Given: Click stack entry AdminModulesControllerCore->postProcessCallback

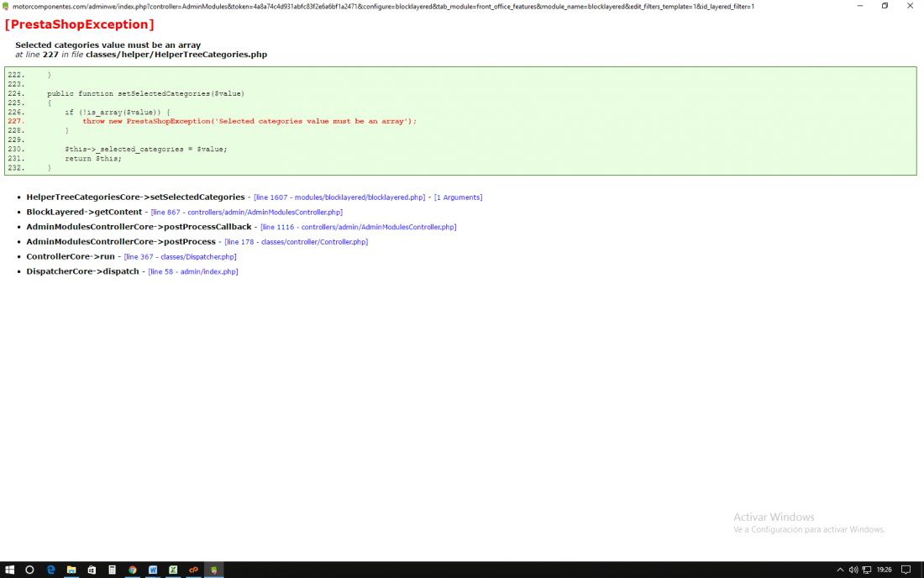Looking at the screenshot, I should [139, 226].
